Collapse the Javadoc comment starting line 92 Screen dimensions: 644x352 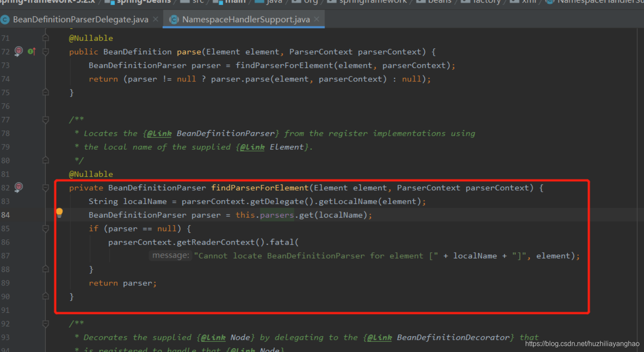45,324
